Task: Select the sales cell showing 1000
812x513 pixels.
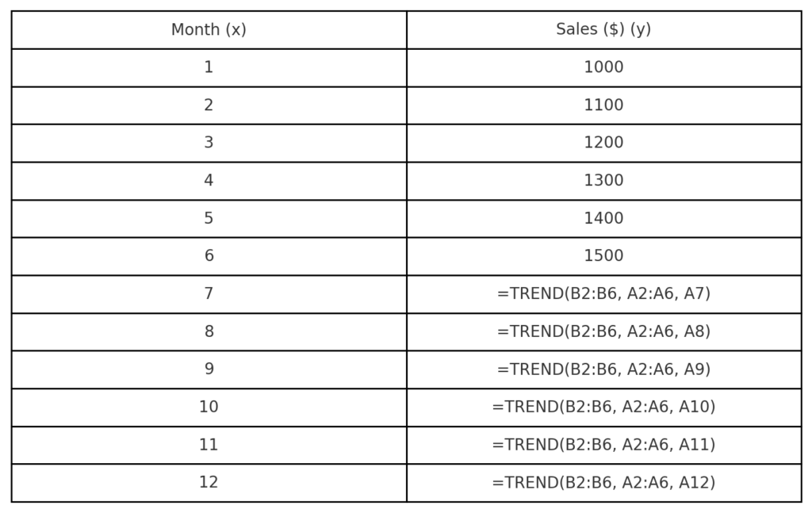Action: tap(603, 67)
